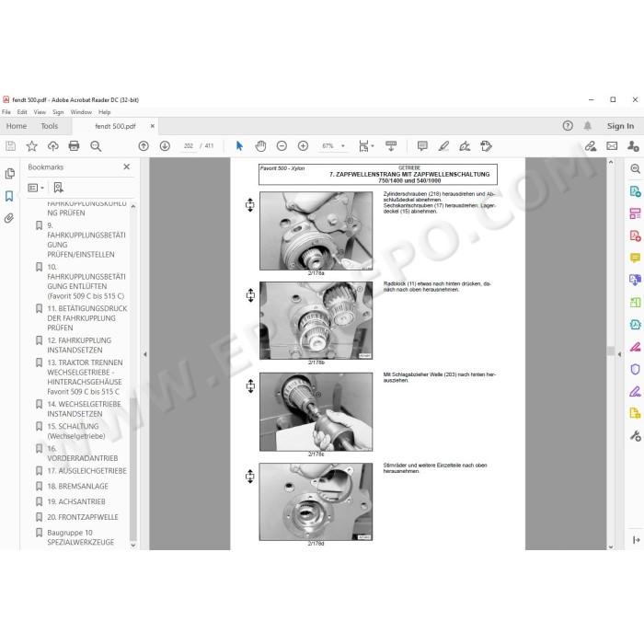Open bookmark 15. SCHALTUNG (Wechselgetriebe)
This screenshot has width=644, height=644.
(76, 431)
